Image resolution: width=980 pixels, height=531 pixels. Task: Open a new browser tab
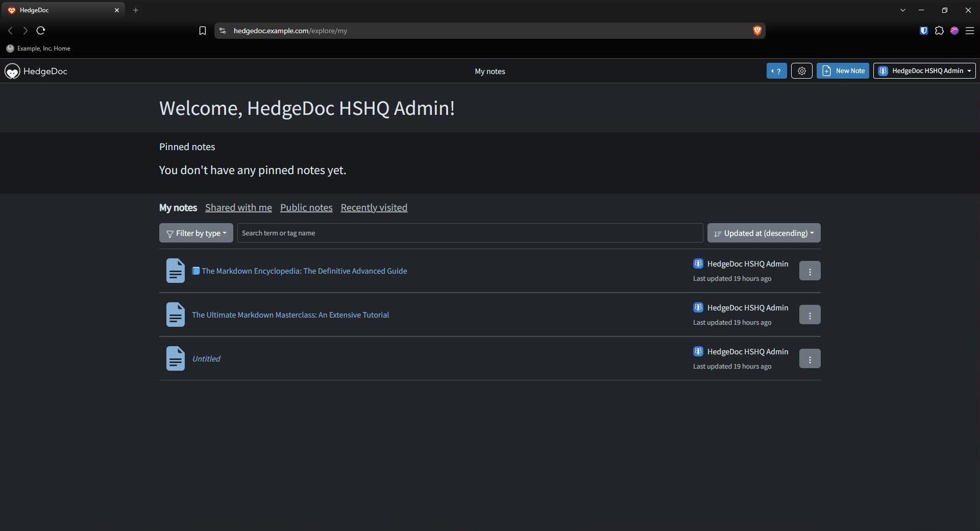pyautogui.click(x=136, y=10)
